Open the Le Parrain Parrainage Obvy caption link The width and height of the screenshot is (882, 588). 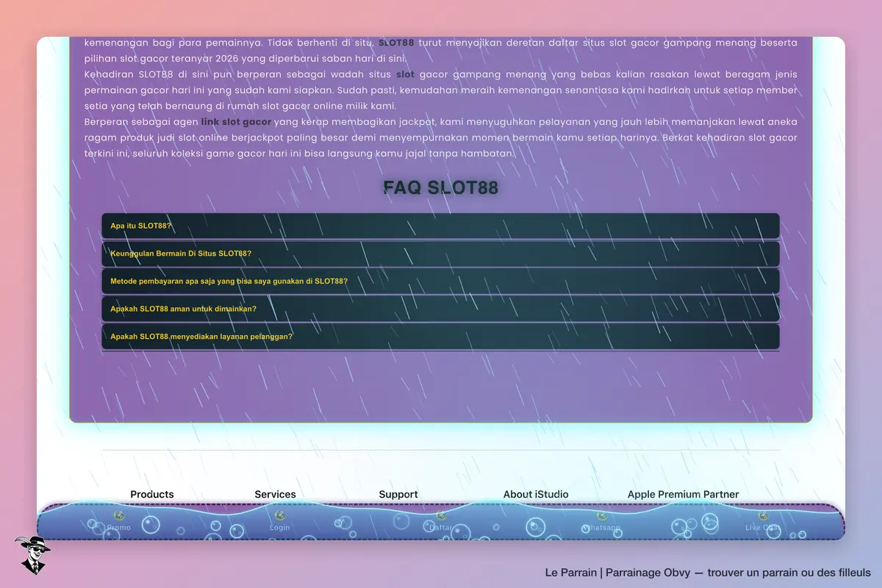708,573
